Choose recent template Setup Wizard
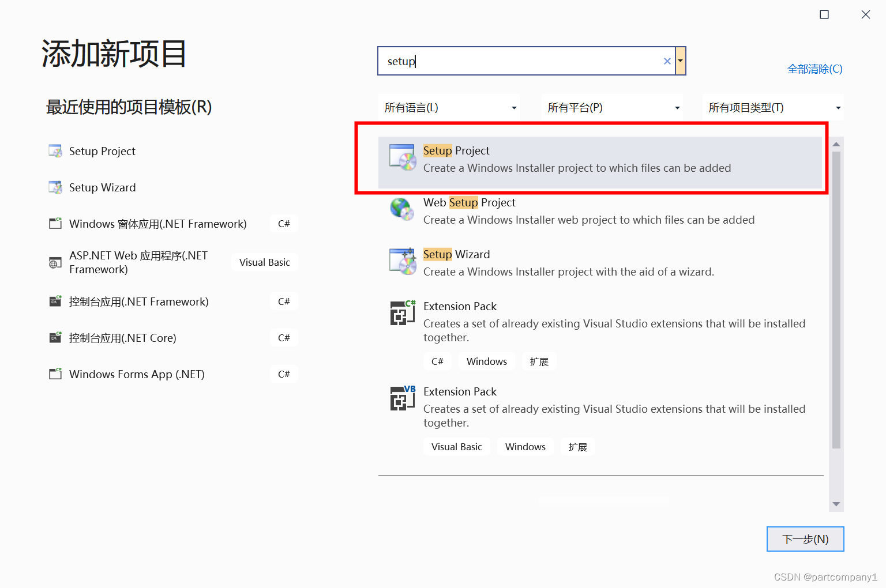Viewport: 886px width, 588px height. click(x=102, y=187)
